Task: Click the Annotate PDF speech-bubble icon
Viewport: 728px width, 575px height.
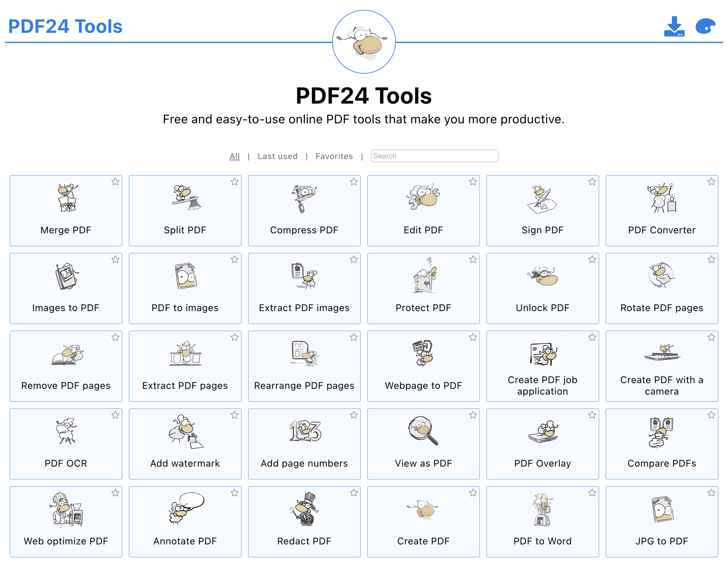Action: [186, 509]
